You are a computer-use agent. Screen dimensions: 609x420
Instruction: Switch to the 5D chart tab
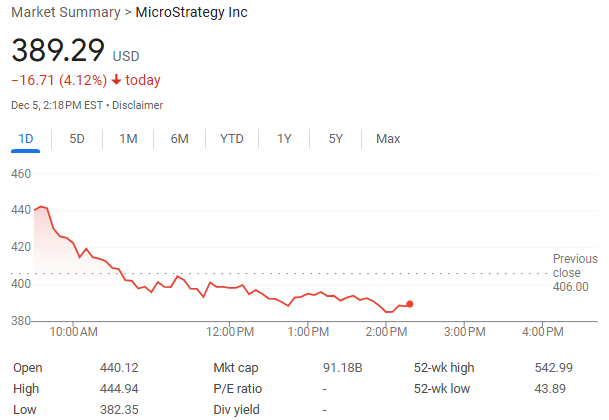click(77, 139)
